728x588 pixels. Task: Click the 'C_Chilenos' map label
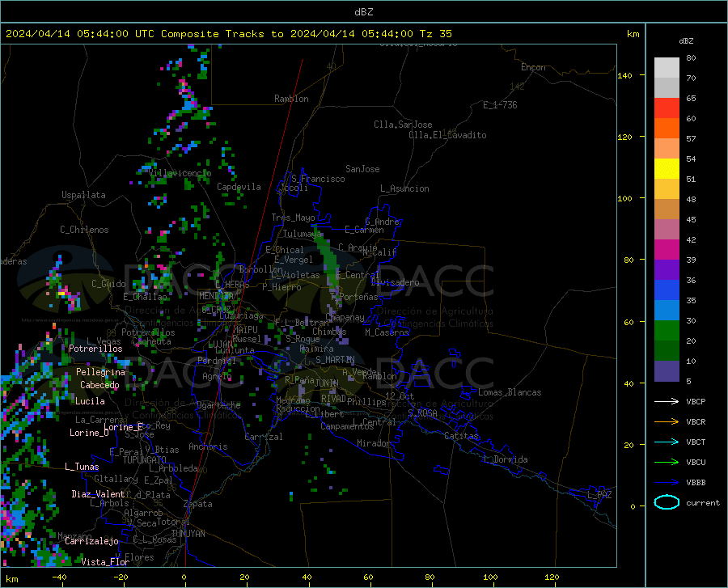point(84,230)
